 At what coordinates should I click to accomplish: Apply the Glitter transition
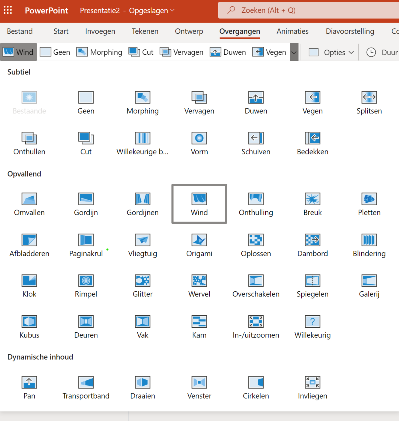click(x=142, y=286)
